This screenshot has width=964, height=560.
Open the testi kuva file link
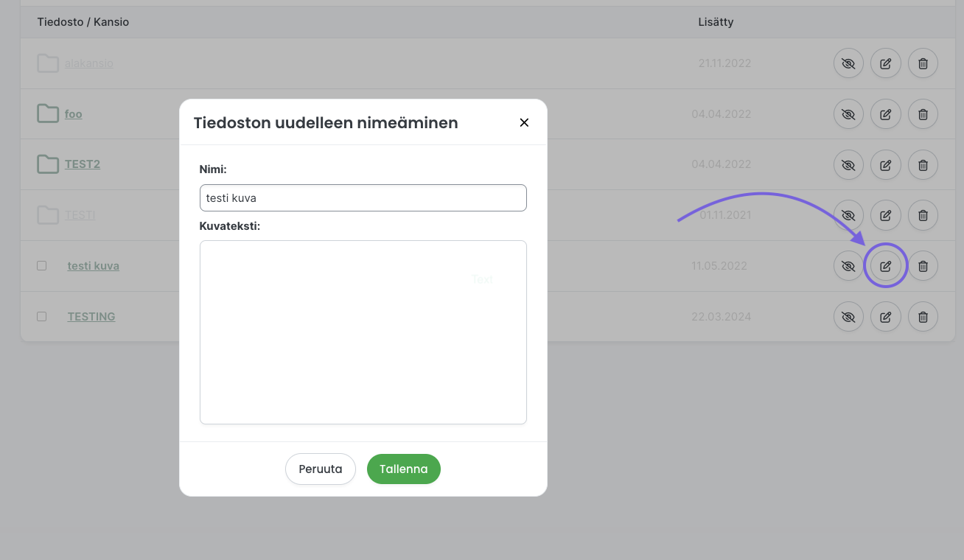[94, 266]
